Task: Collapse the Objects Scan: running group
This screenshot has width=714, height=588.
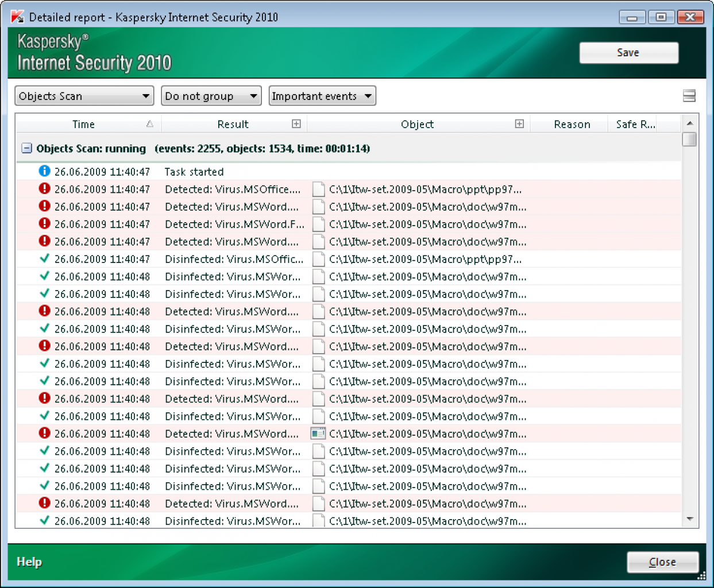Action: click(26, 148)
